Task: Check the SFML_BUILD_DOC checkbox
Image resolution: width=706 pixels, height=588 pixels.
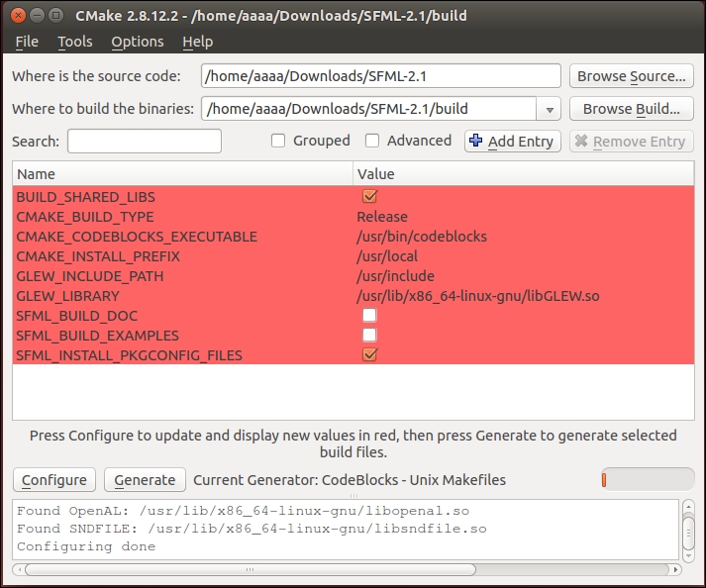Action: point(369,315)
